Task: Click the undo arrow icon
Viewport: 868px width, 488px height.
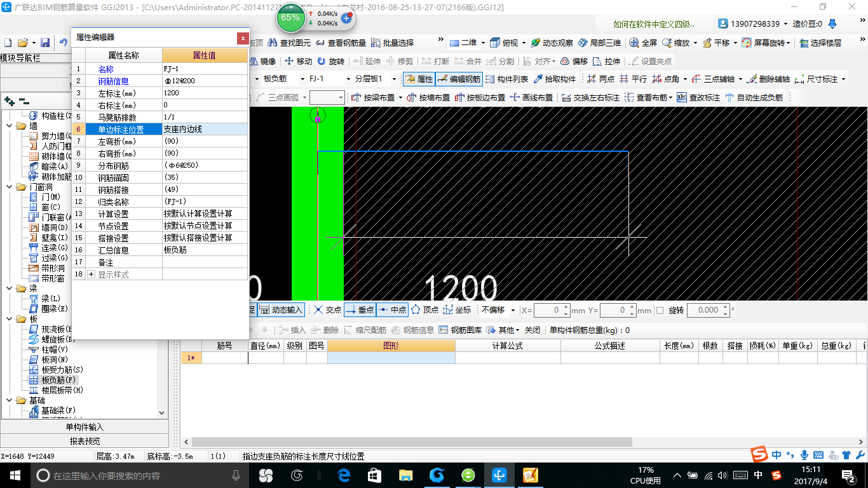Action: [64, 43]
